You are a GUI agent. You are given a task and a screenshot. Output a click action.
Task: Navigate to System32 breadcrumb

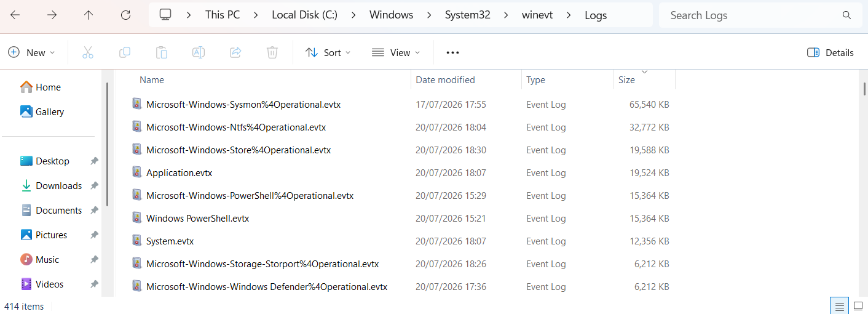tap(468, 15)
